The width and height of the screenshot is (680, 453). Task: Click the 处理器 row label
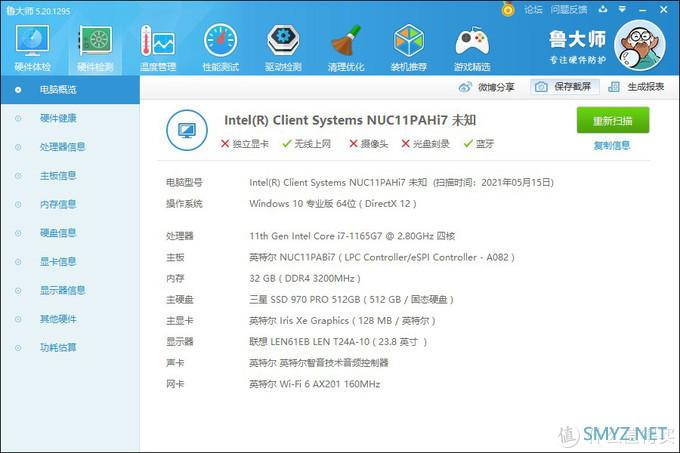(x=180, y=236)
